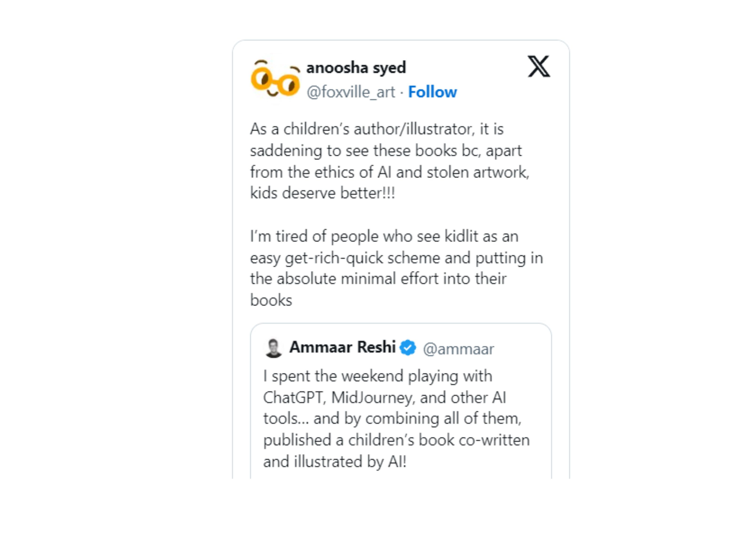Click the "As a children's author/illustrator" line
Screen dimensions: 756x534
coord(377,129)
